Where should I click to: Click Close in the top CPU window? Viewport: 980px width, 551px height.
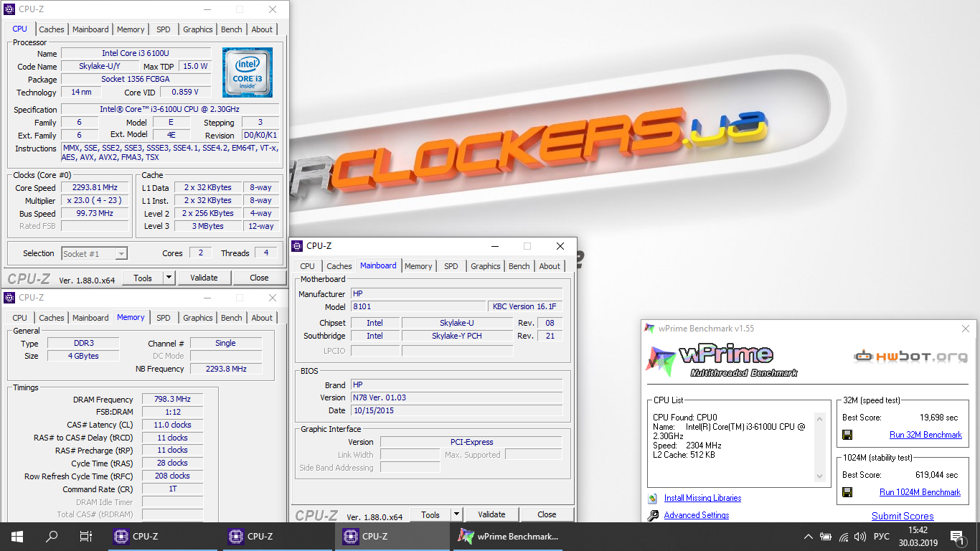259,278
